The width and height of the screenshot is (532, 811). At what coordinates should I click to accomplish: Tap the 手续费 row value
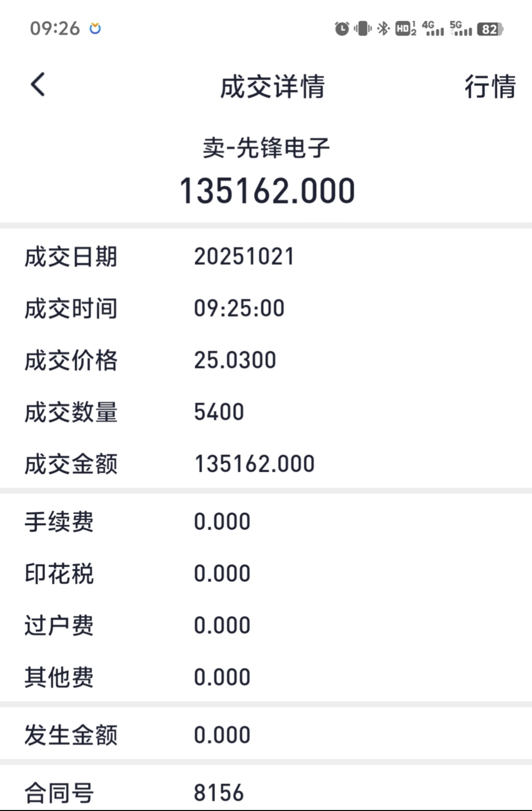tap(222, 522)
